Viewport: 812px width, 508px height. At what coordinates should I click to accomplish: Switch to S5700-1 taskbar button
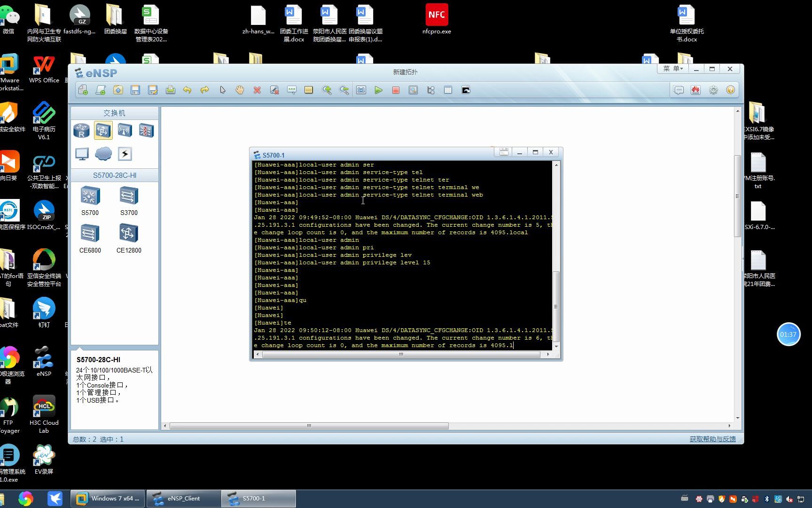(259, 499)
